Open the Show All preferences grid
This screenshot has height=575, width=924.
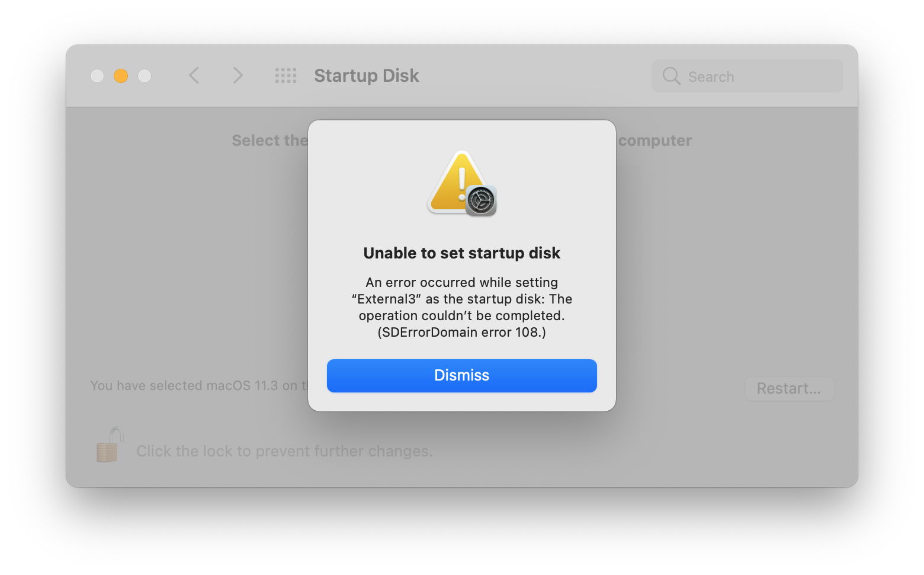[285, 75]
